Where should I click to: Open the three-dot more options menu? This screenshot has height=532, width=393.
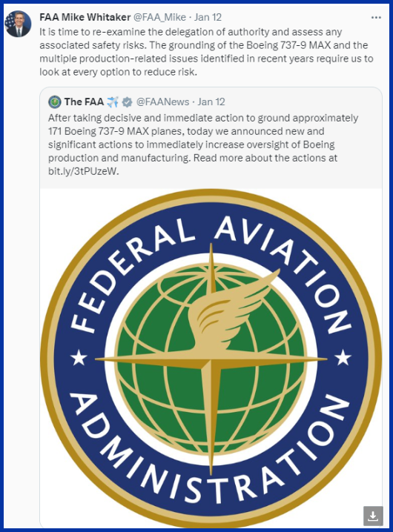pos(376,17)
